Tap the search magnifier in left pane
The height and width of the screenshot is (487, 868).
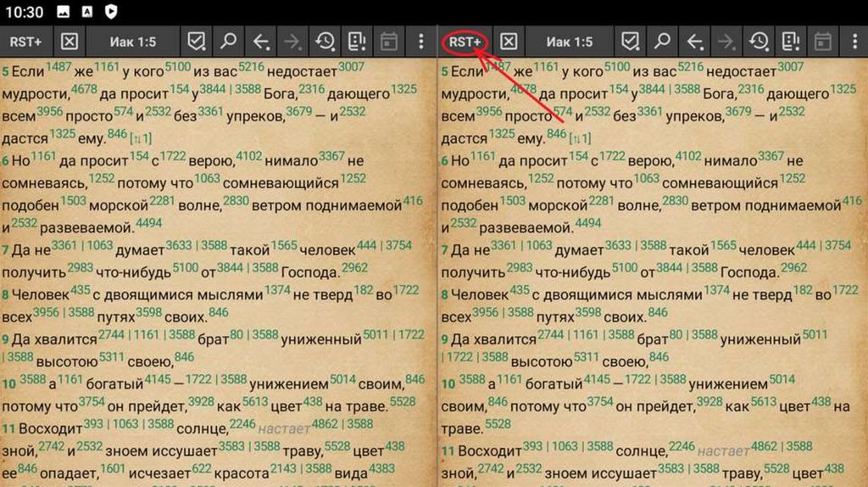pos(228,42)
